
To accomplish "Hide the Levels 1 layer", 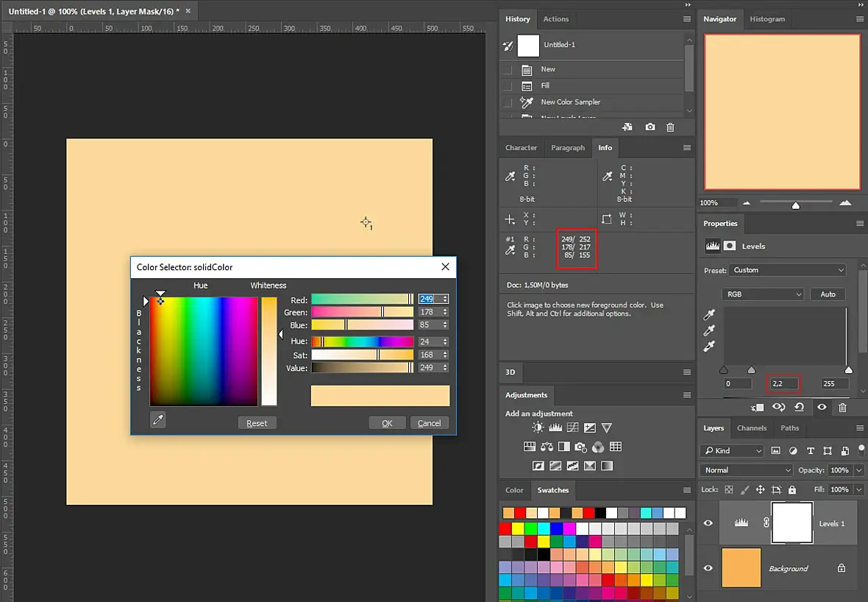I will [x=708, y=523].
